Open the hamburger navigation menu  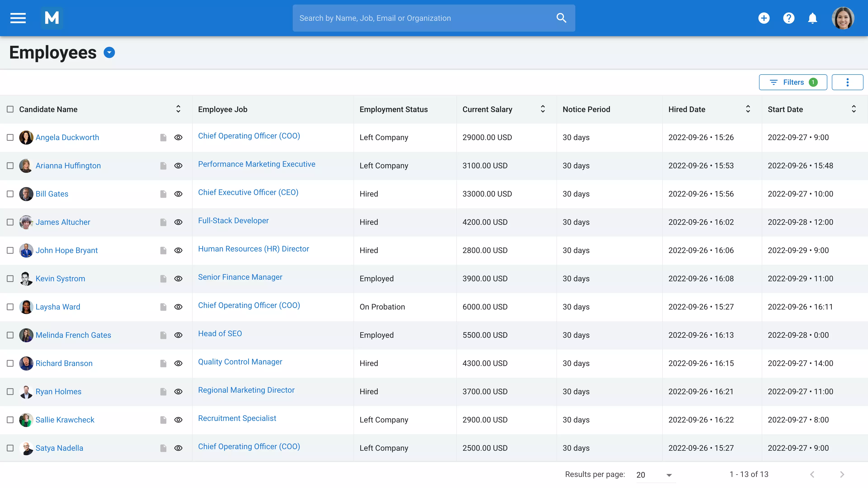click(18, 18)
